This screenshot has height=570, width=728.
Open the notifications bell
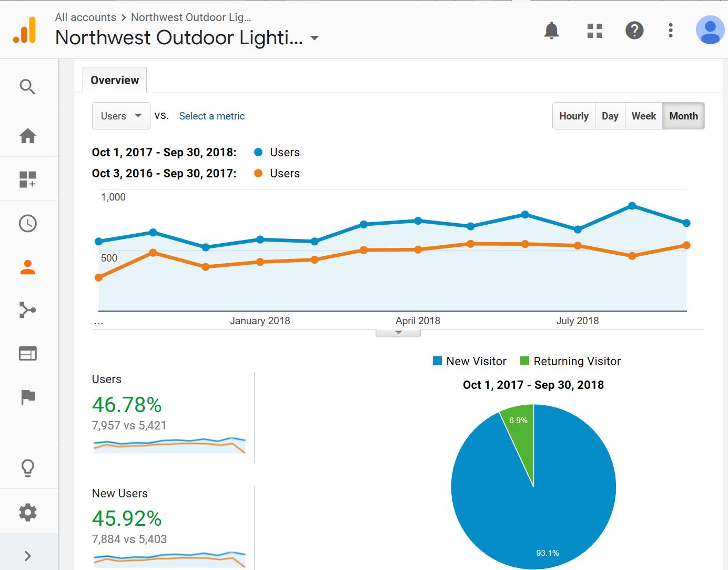tap(551, 31)
